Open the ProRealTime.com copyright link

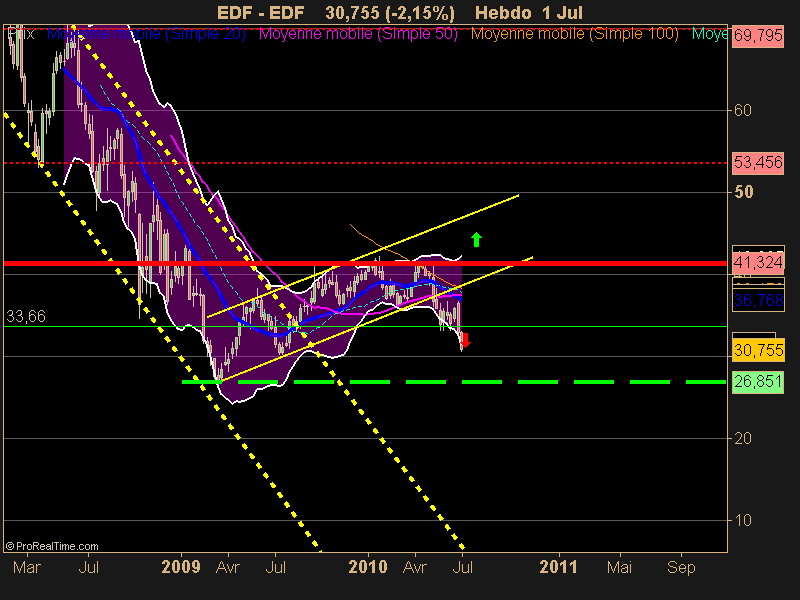coord(52,546)
